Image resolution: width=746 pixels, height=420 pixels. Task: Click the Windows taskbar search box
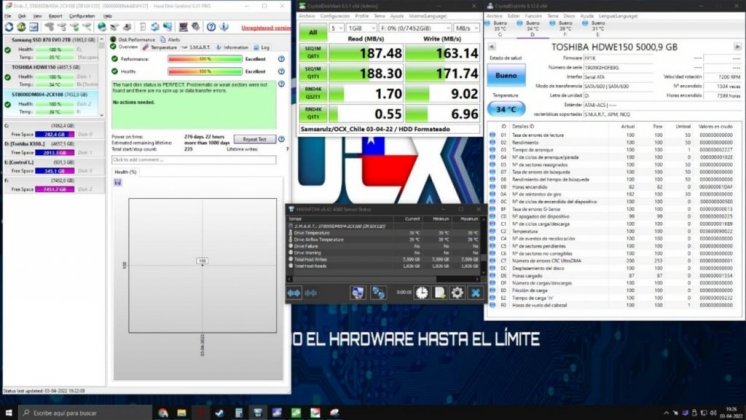[x=85, y=412]
